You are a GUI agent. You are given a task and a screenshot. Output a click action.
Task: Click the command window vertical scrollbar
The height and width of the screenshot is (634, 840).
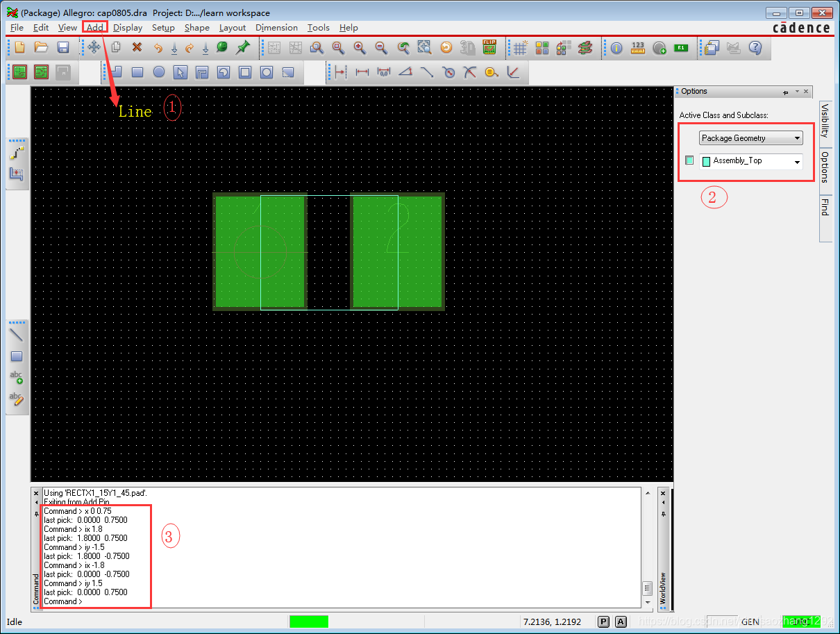tap(647, 547)
